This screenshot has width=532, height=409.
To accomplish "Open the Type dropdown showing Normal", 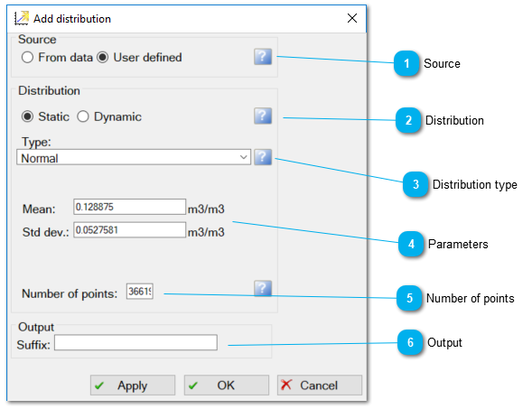I will pyautogui.click(x=134, y=157).
